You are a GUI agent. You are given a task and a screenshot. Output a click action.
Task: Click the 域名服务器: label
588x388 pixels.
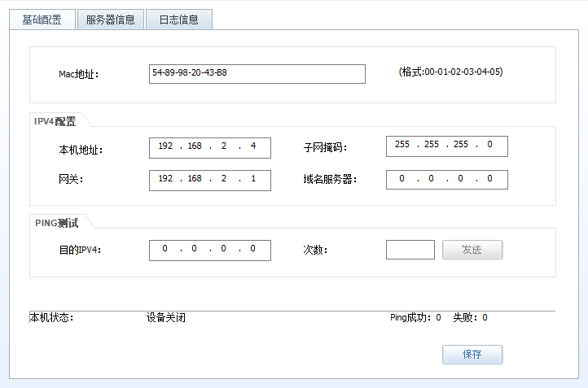point(330,180)
